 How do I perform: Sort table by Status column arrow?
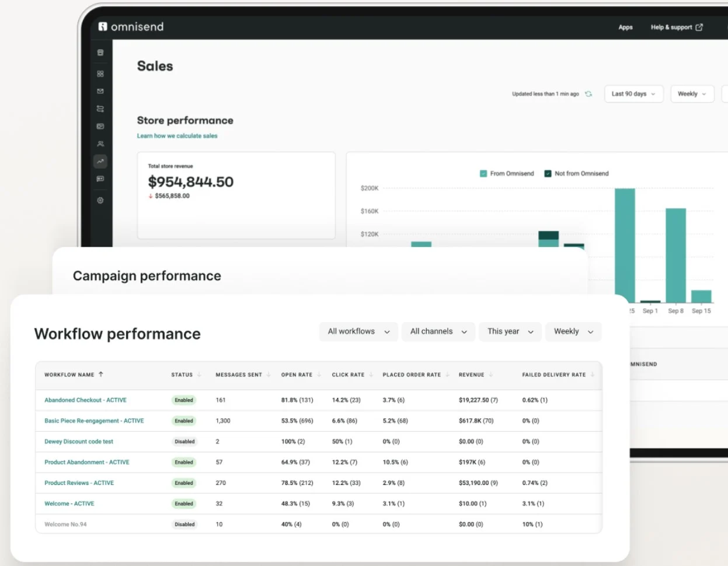(199, 375)
